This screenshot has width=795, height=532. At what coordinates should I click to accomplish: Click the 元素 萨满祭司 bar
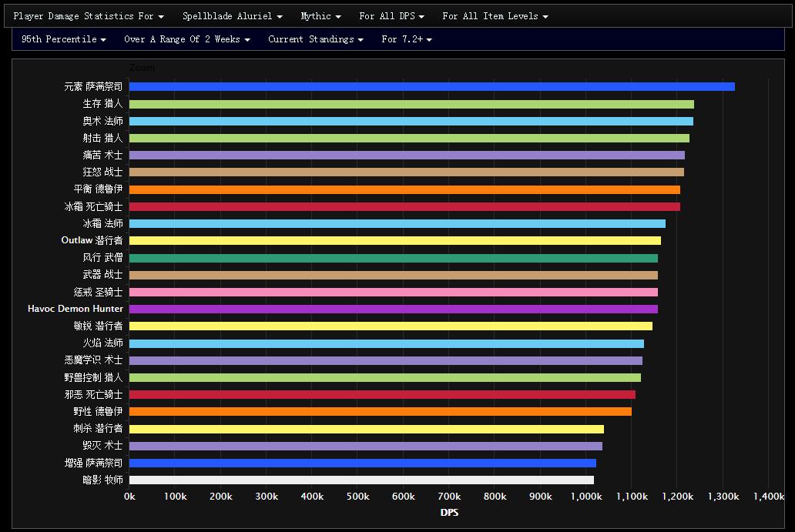[x=432, y=87]
